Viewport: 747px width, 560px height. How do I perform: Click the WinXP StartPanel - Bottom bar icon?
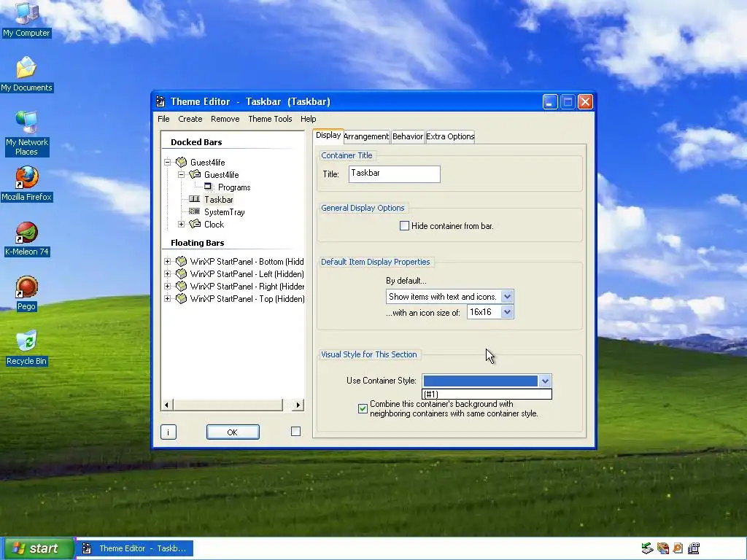tap(181, 261)
